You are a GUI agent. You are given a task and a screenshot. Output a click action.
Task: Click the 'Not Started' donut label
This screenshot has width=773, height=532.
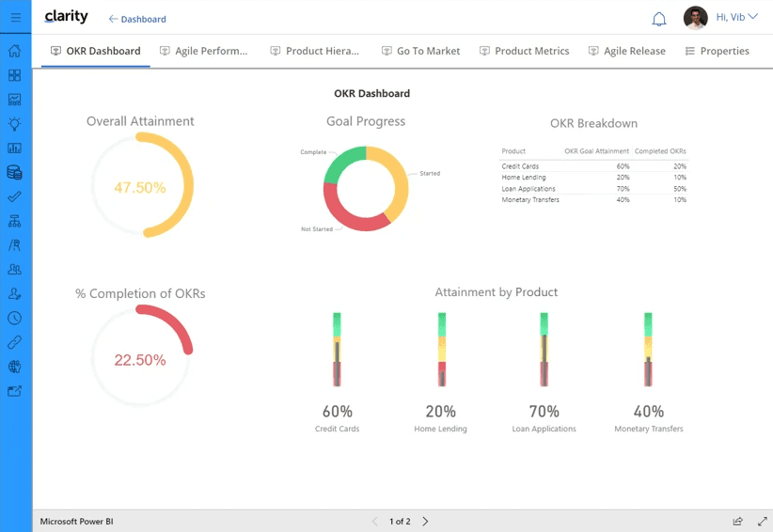tap(317, 229)
